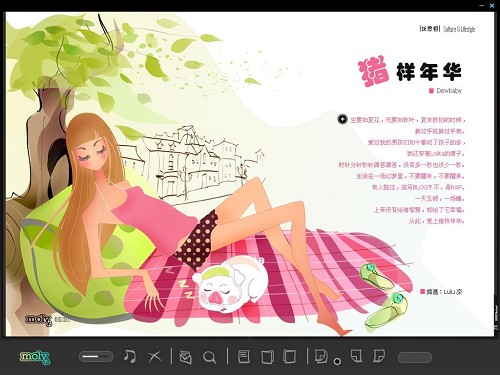Click the magnifying glass search icon
This screenshot has height=375, width=500.
click(210, 357)
